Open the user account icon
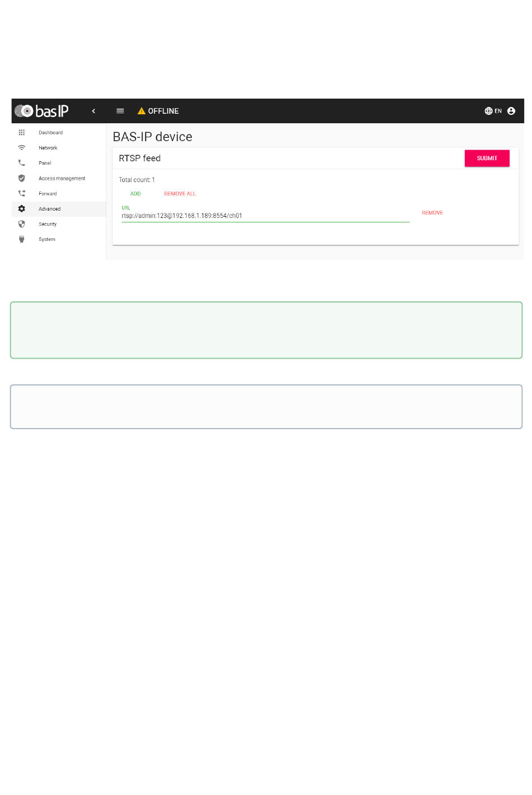 tap(511, 111)
